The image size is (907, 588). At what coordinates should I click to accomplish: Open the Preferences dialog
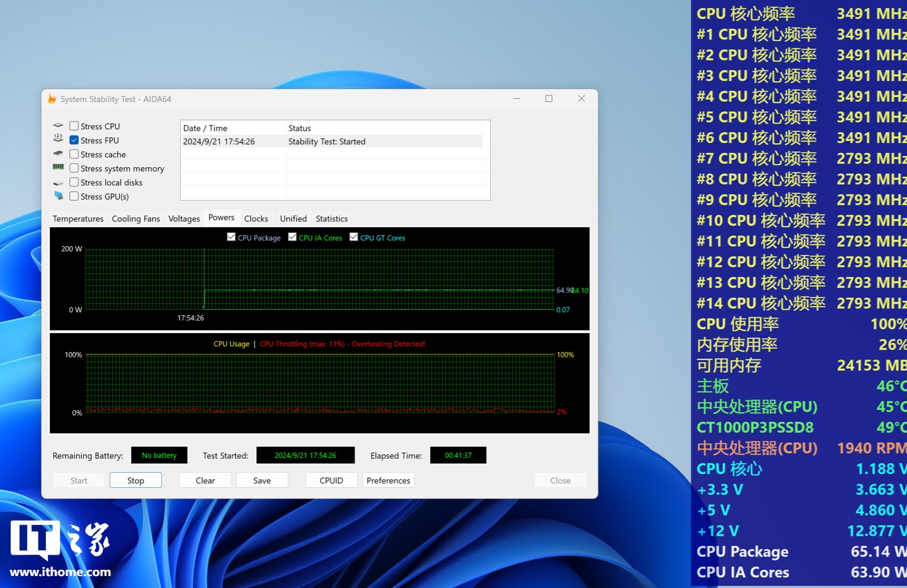click(x=388, y=480)
